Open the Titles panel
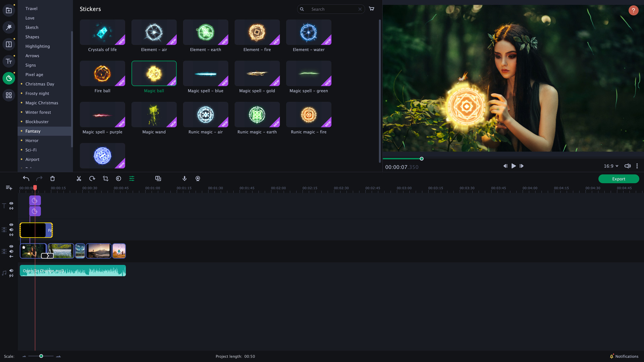The image size is (644, 362). coord(8,61)
